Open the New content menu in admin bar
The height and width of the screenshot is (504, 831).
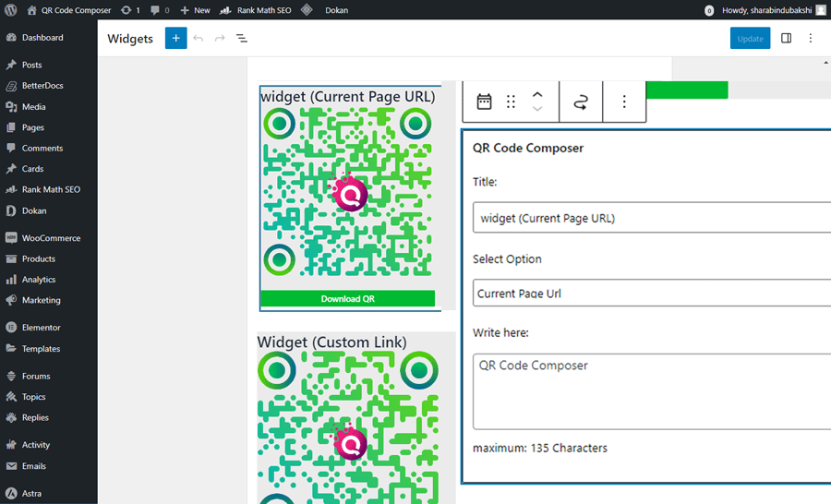pyautogui.click(x=195, y=10)
